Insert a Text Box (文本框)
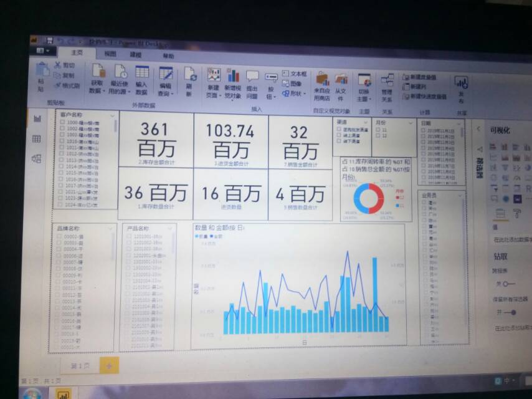Screen dimensions: 532x399 [294, 74]
